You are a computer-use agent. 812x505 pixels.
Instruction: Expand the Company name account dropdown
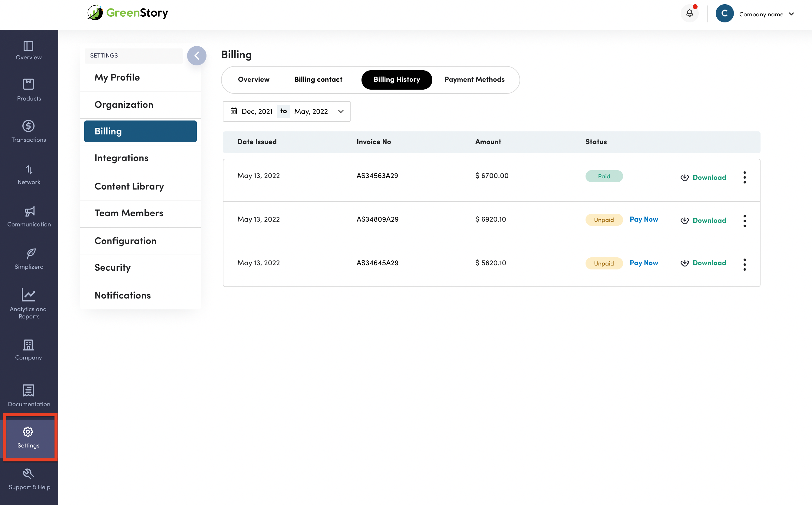pyautogui.click(x=791, y=14)
